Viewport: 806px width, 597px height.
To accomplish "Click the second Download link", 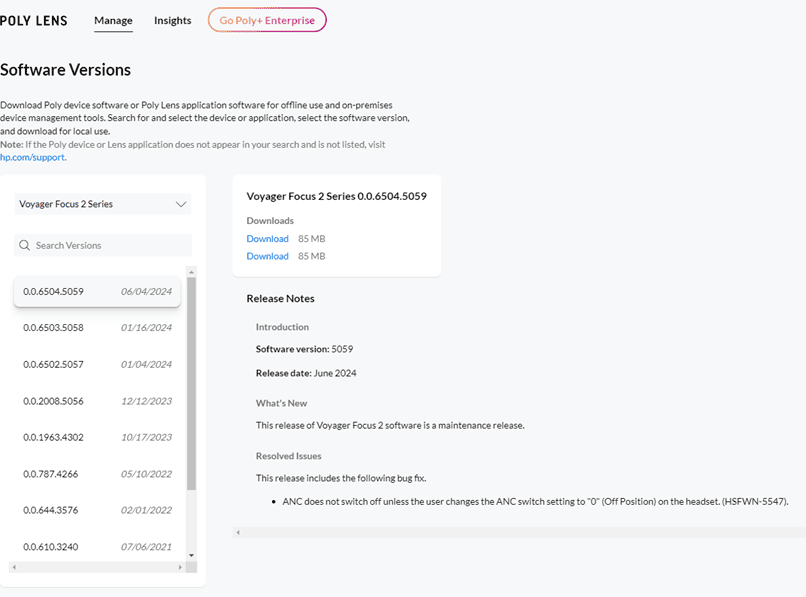I will coord(267,256).
